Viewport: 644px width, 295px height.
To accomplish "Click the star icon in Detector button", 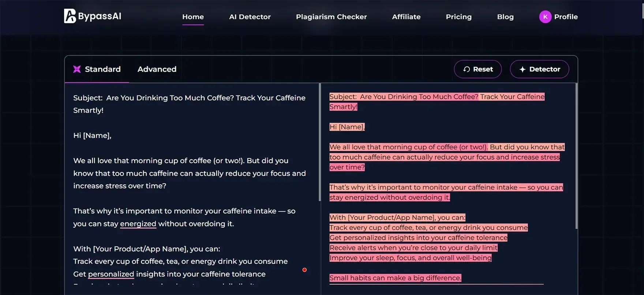I will click(522, 69).
